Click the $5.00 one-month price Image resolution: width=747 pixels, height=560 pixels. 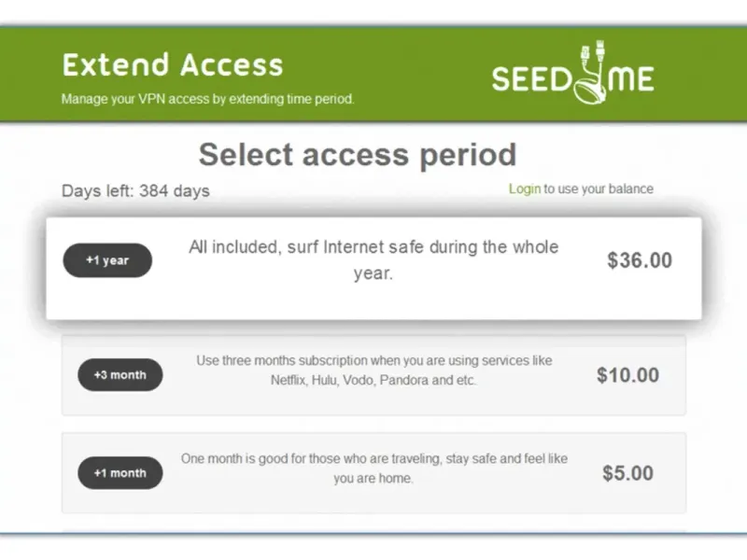pos(627,473)
